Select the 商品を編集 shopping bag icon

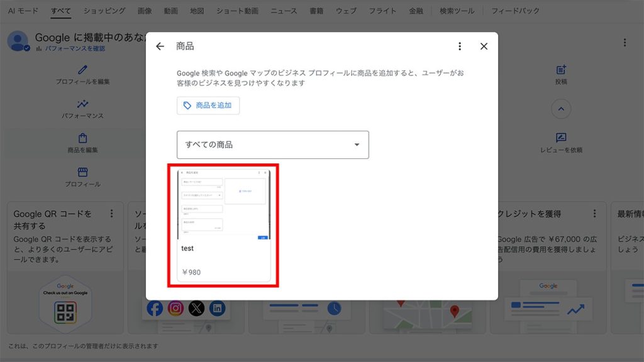82,140
